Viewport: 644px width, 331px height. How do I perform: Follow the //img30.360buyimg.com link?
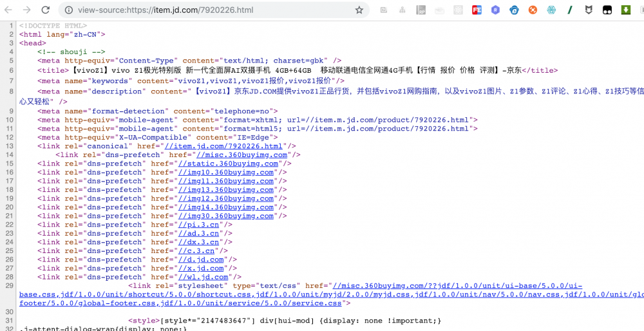point(226,216)
